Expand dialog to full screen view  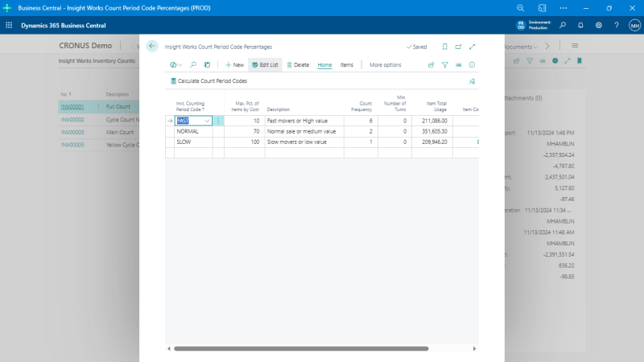point(472,47)
